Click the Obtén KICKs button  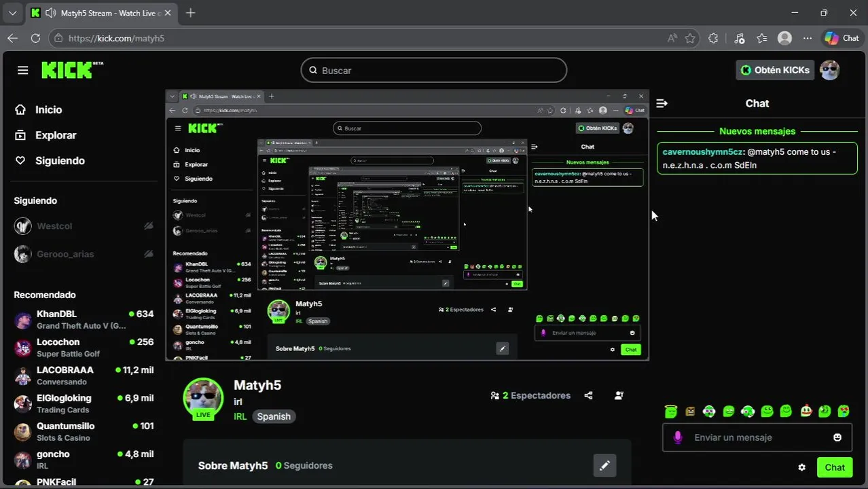(x=775, y=70)
